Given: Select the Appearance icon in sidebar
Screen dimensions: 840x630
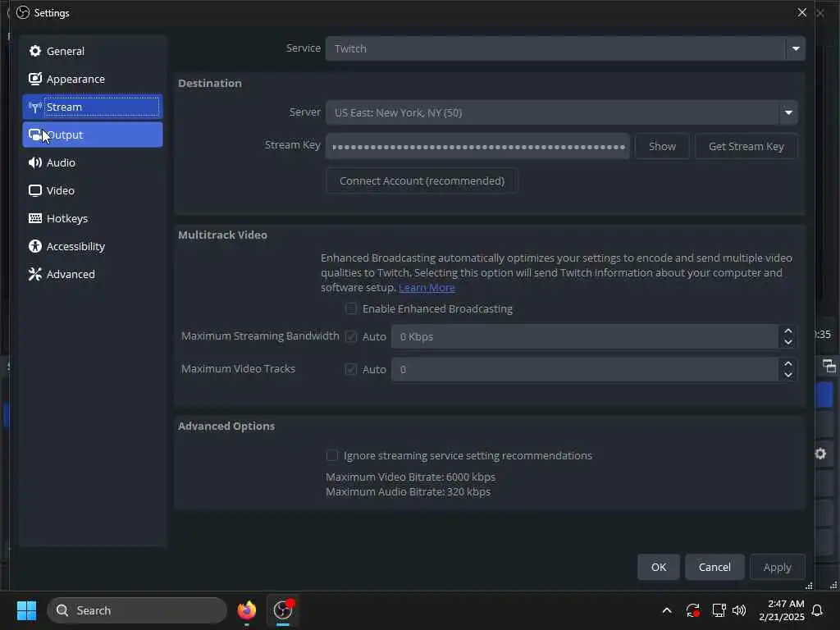Looking at the screenshot, I should [34, 79].
